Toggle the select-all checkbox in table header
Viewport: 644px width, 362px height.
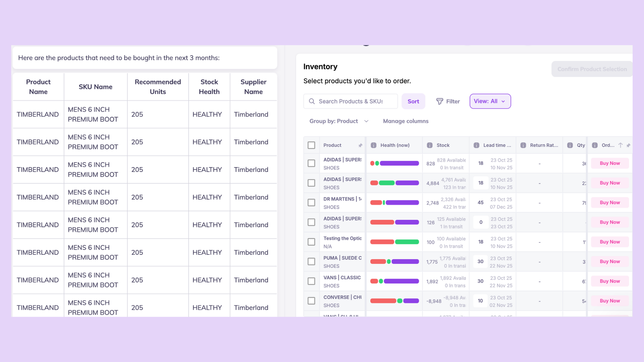click(311, 145)
